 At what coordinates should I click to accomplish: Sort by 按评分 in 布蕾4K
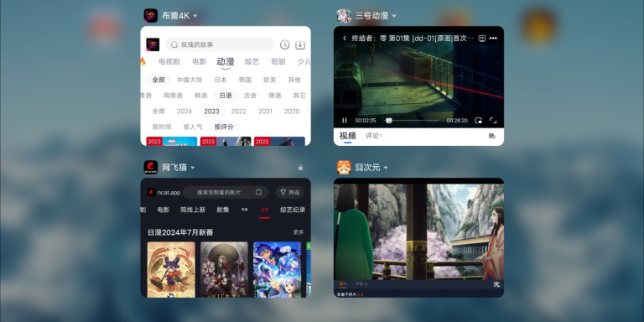point(224,127)
